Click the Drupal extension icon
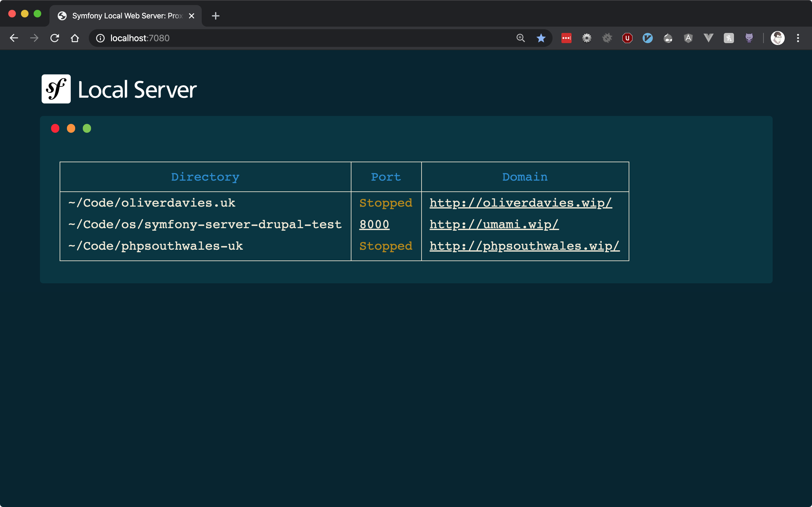This screenshot has height=507, width=812. (668, 38)
